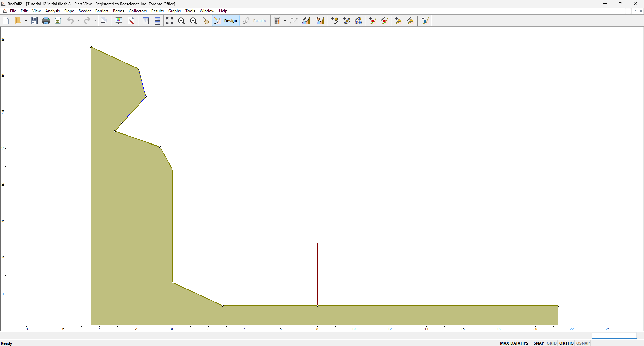Click the Print icon

[46, 21]
